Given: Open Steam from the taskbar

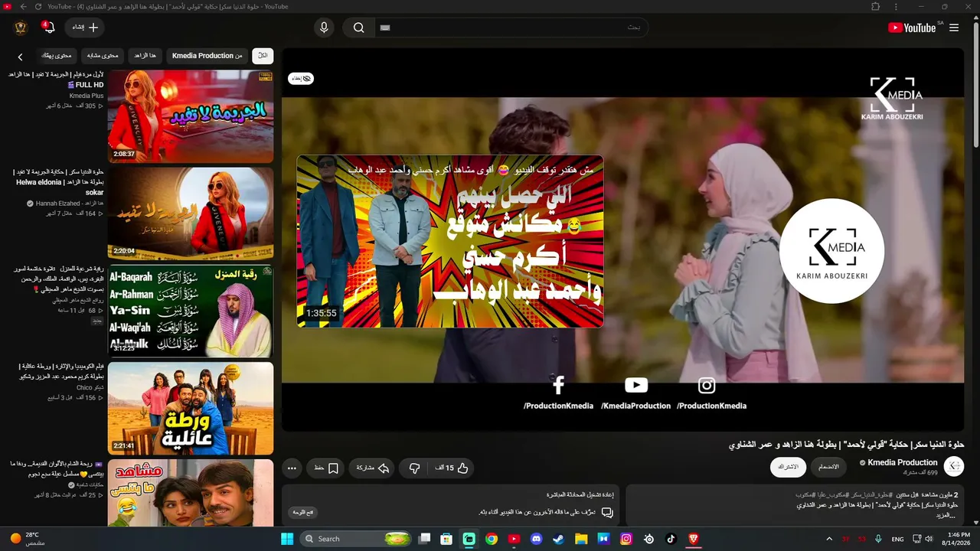Looking at the screenshot, I should 559,539.
